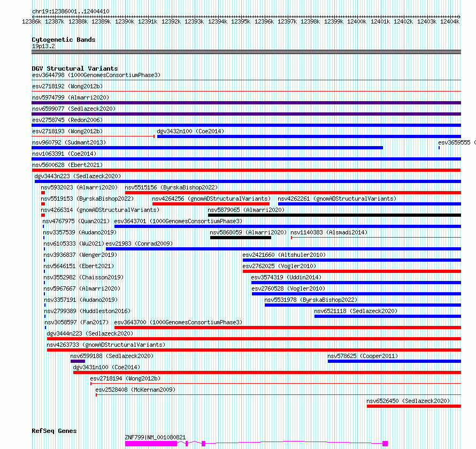476x449 pixels.
Task: Open the nsv6526450 (Sedlazeck2020) label
Action: pyautogui.click(x=408, y=401)
